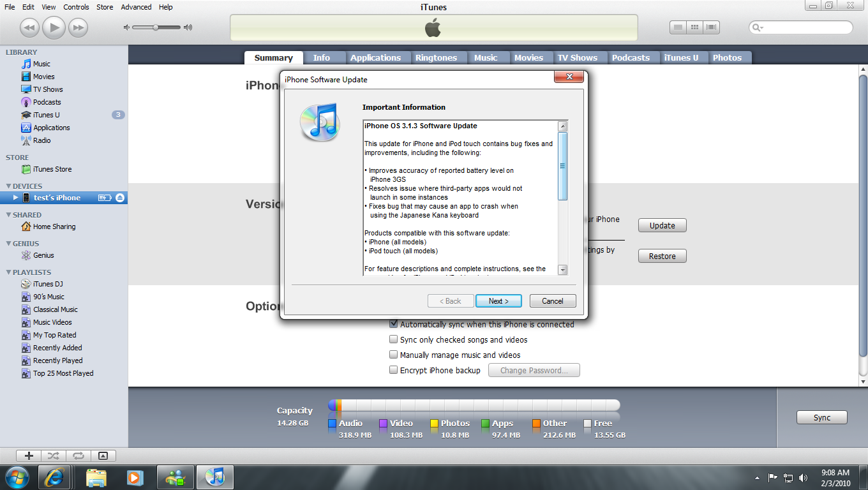Image resolution: width=868 pixels, height=490 pixels.
Task: Toggle repeat button at bottom
Action: [79, 456]
